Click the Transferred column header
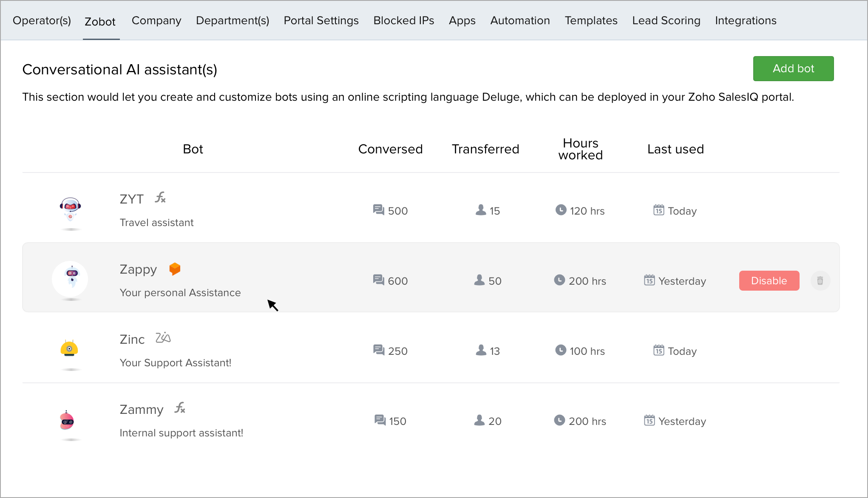The width and height of the screenshot is (868, 498). click(x=485, y=149)
